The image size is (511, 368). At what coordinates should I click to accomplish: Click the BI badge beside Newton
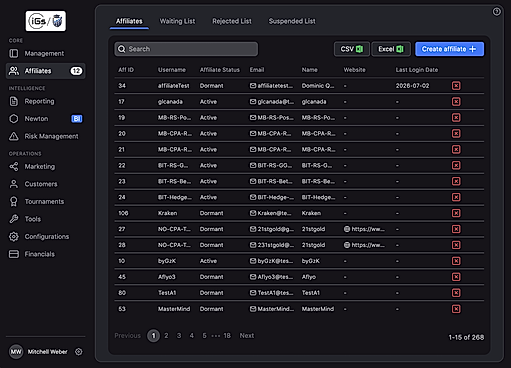pos(77,119)
